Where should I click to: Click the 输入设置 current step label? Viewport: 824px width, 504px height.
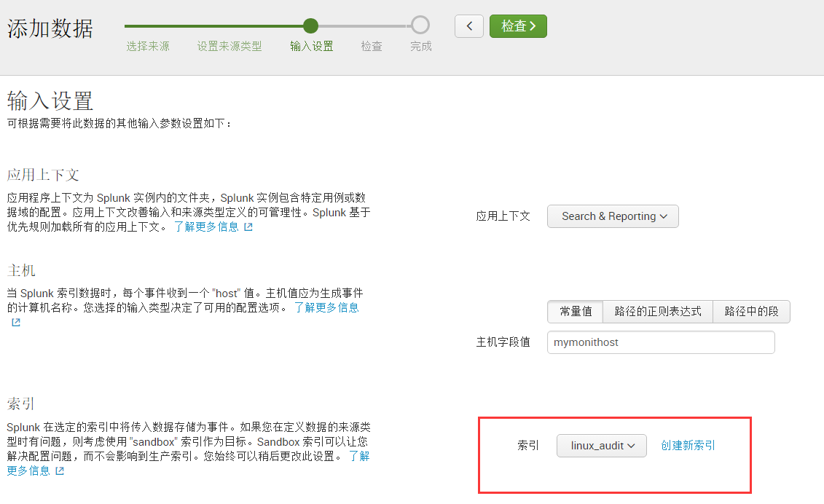[x=312, y=46]
